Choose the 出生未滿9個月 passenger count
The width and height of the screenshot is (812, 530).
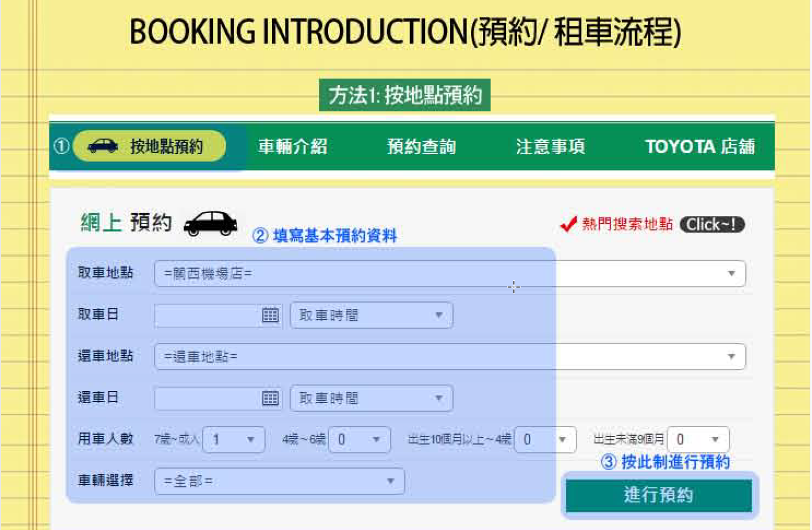[698, 440]
